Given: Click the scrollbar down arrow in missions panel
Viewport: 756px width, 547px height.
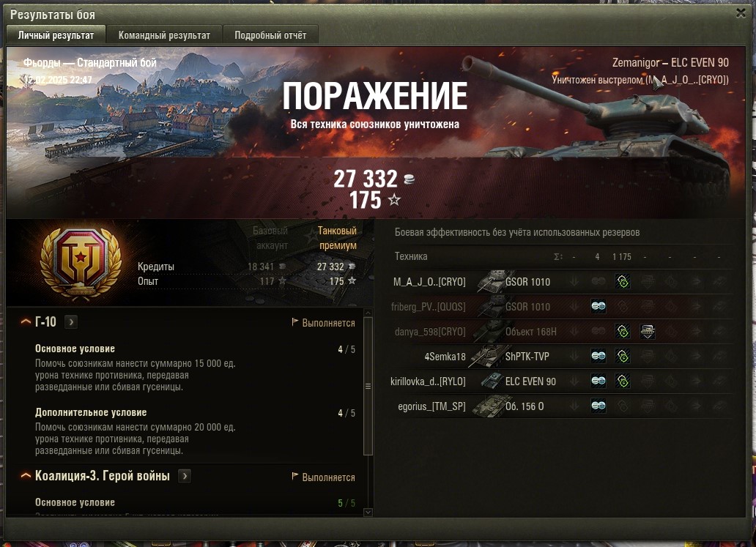Looking at the screenshot, I should [368, 512].
